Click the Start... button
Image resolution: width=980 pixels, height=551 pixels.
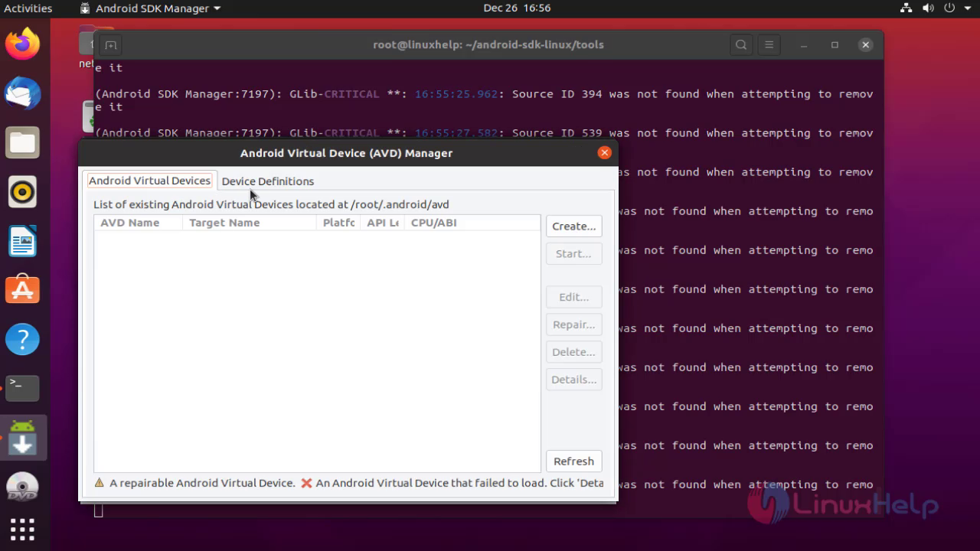point(573,254)
